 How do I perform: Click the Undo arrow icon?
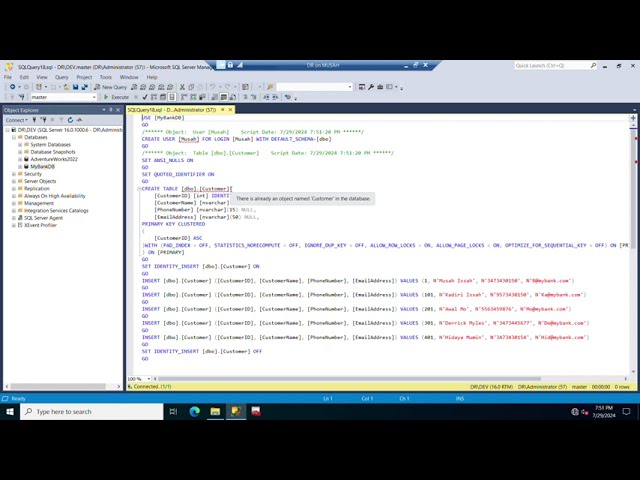[x=212, y=87]
